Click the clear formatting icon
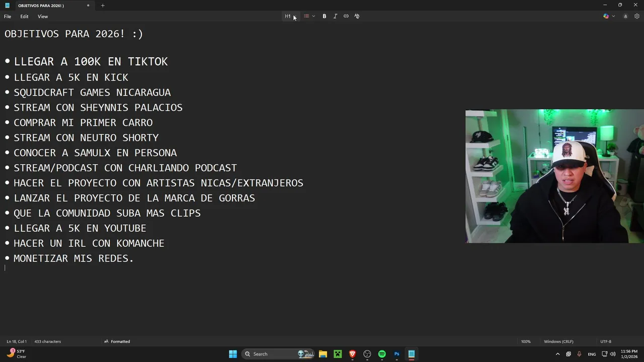Screen dimensions: 644x362 click(x=357, y=16)
